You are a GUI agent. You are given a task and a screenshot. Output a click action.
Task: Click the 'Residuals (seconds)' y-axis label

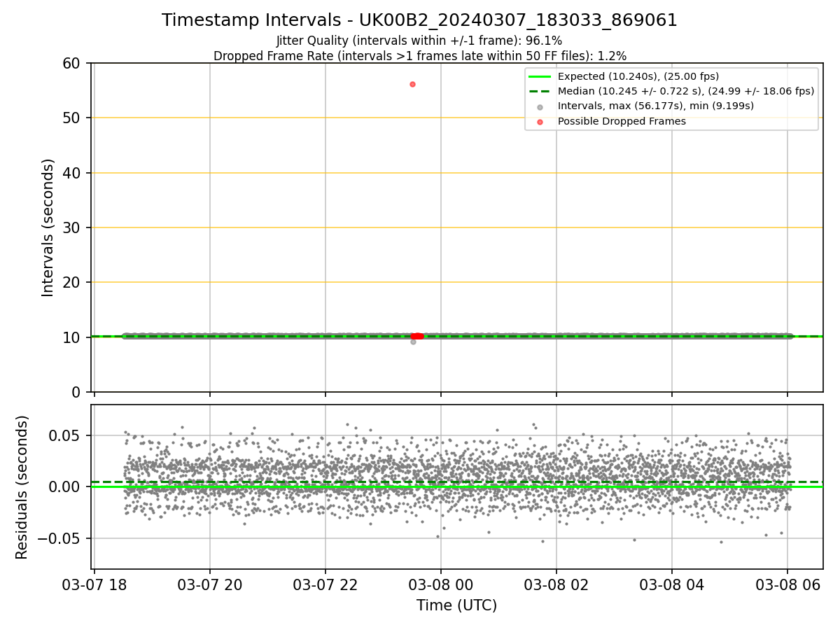tap(22, 487)
